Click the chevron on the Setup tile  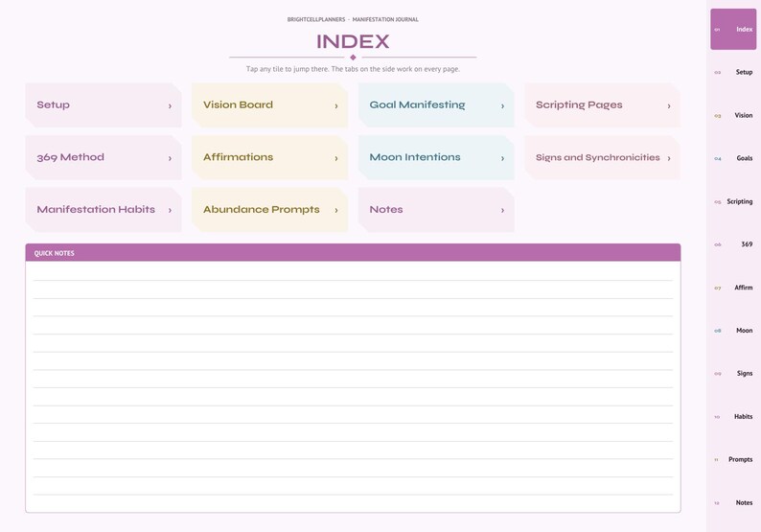tap(170, 105)
